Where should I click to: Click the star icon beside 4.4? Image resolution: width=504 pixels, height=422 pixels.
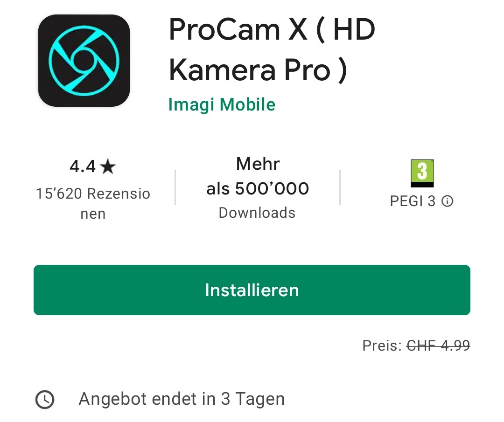pos(108,166)
